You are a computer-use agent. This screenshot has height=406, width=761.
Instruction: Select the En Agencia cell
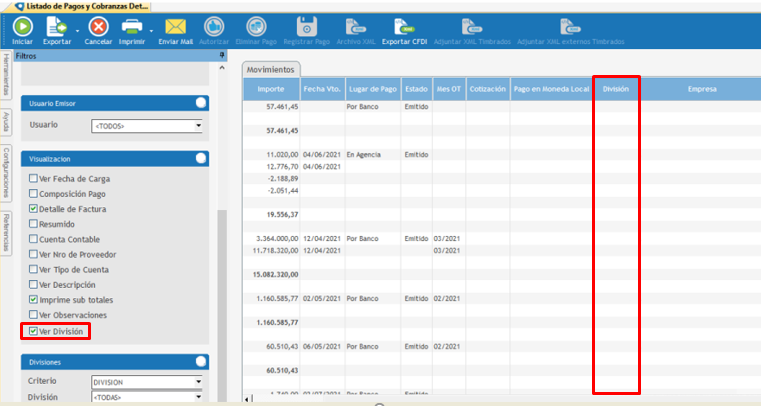point(373,154)
